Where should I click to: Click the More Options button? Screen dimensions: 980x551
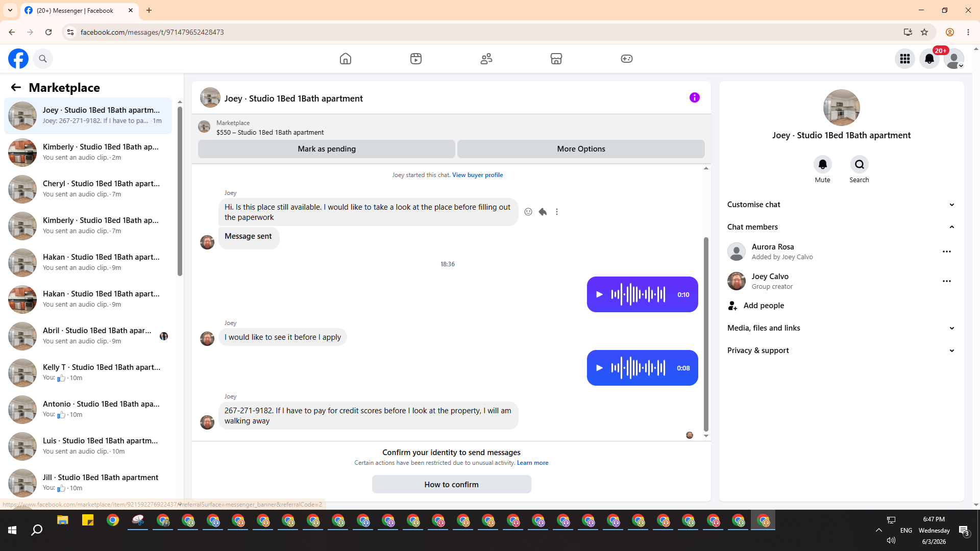click(x=581, y=149)
